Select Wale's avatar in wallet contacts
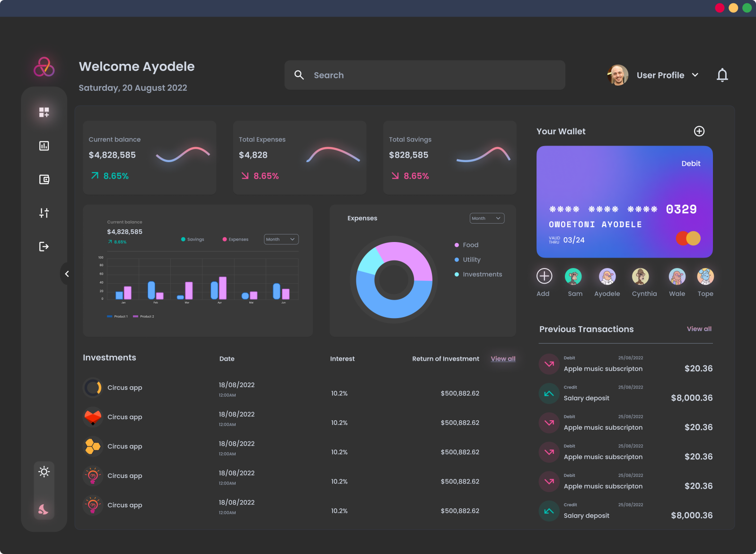 click(677, 276)
